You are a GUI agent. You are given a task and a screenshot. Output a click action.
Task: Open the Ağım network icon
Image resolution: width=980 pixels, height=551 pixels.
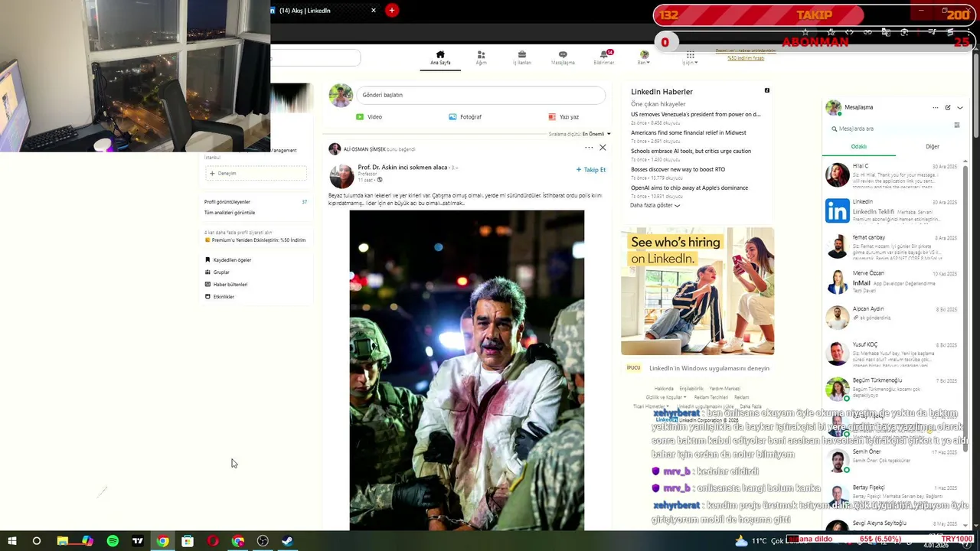tap(481, 57)
